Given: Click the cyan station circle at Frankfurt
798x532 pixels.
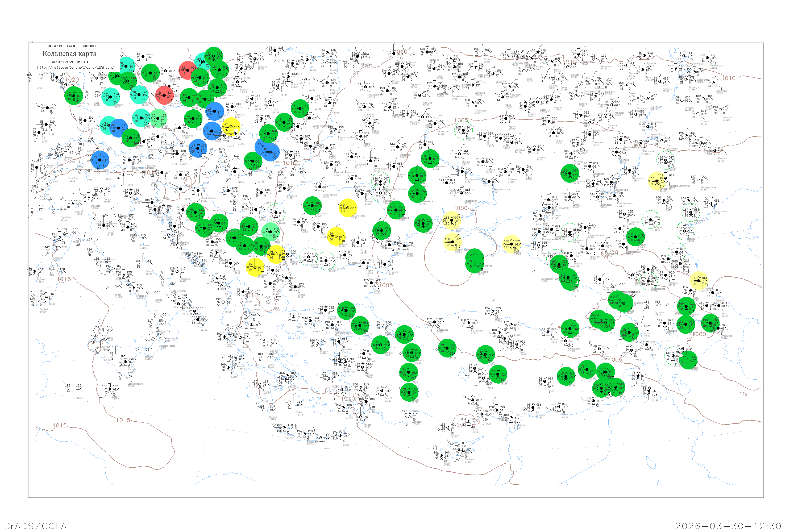Looking at the screenshot, I should click(111, 97).
